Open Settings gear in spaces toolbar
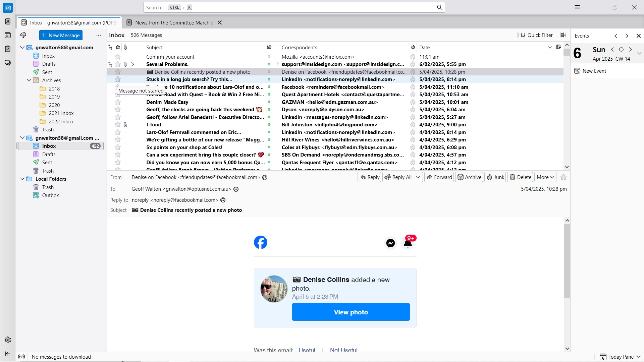Viewport: 644px width, 362px height. (x=8, y=340)
